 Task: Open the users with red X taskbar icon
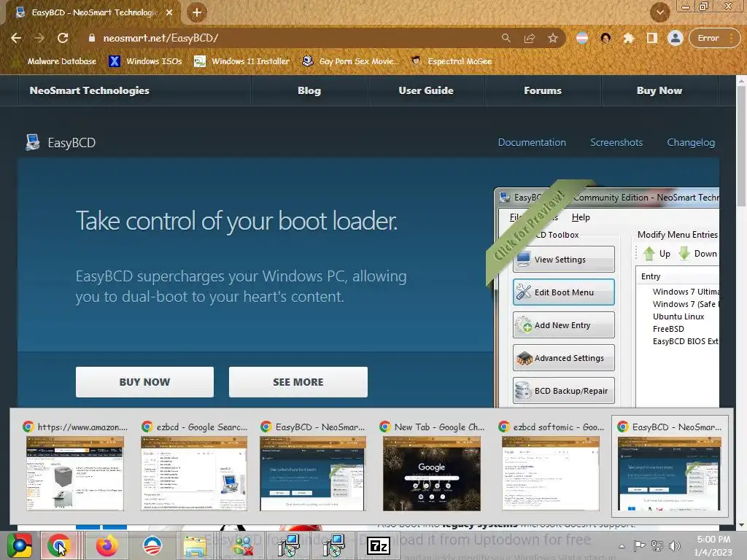[243, 545]
